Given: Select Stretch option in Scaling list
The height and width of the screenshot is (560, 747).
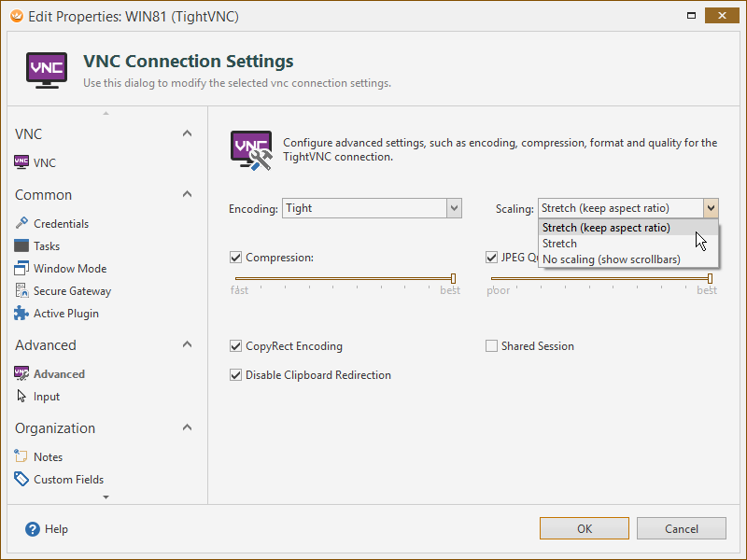Looking at the screenshot, I should [x=560, y=243].
